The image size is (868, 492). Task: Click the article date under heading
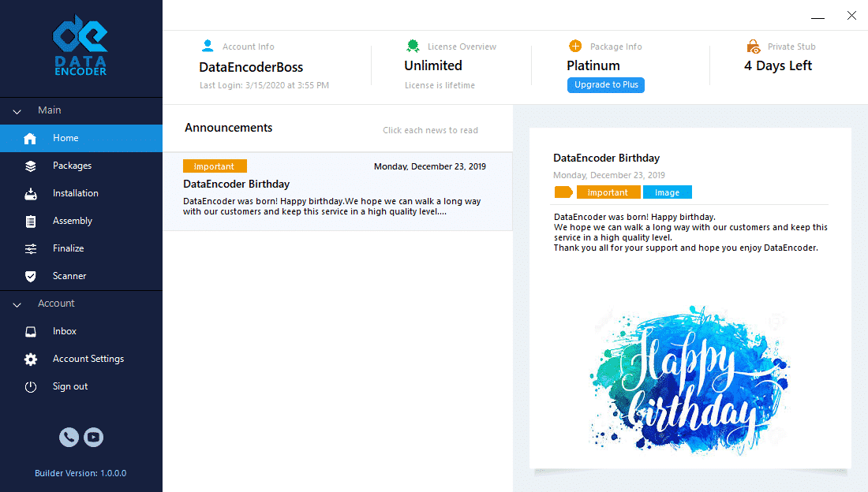(609, 176)
